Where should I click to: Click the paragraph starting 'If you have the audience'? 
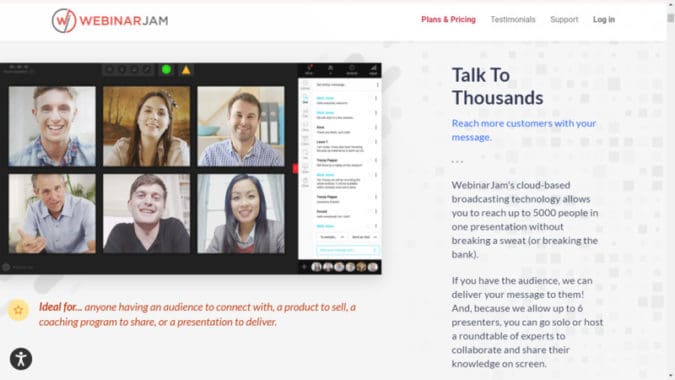(527, 322)
